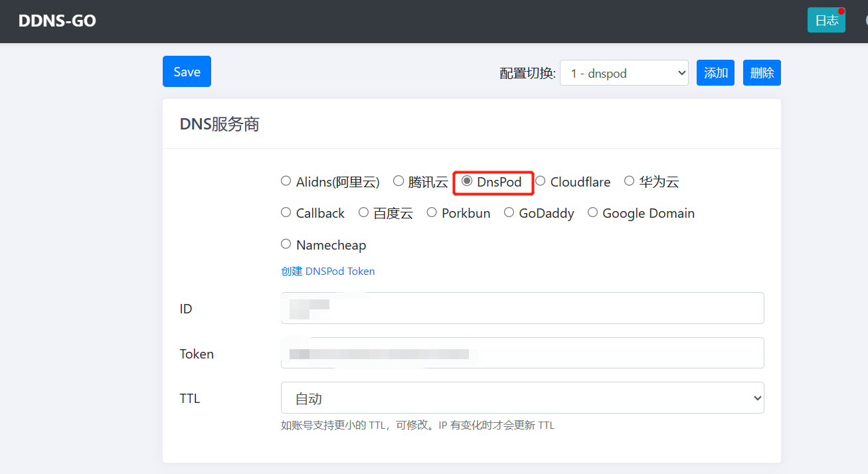Click the blue Save button
Viewport: 868px width, 474px height.
point(187,72)
